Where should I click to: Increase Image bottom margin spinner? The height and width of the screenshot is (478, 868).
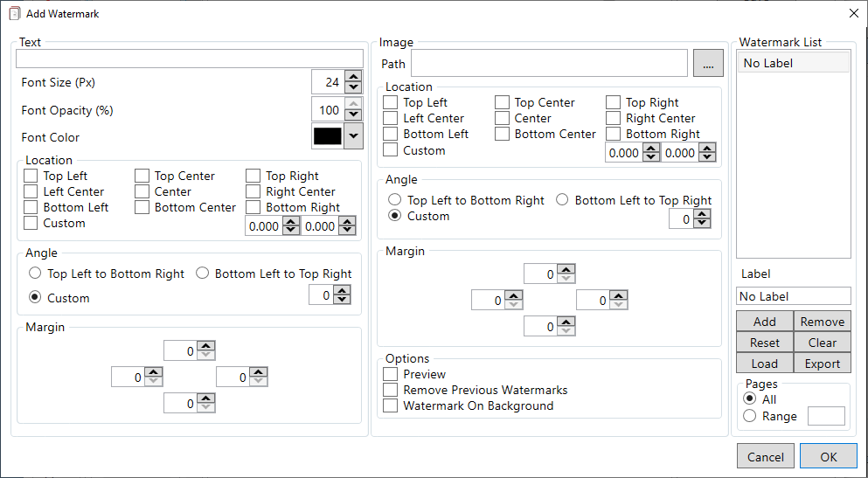coord(566,322)
